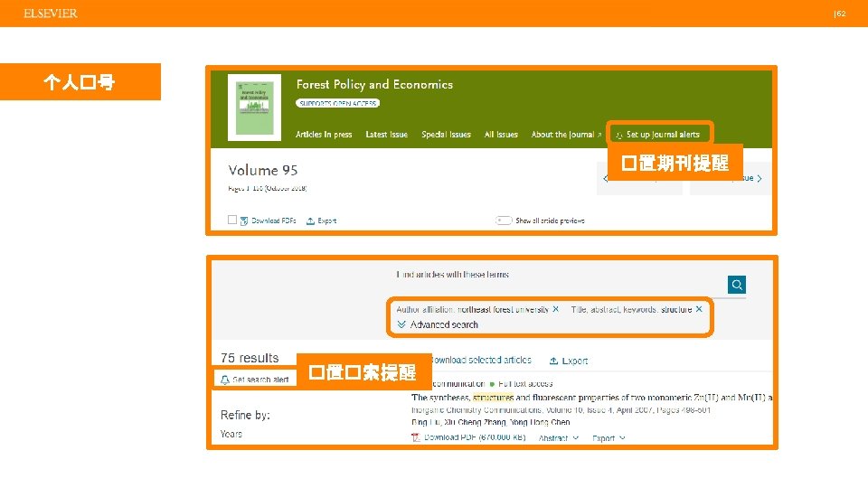This screenshot has height=488, width=868.
Task: Click the ELSEVIER logo text
Action: pyautogui.click(x=51, y=14)
